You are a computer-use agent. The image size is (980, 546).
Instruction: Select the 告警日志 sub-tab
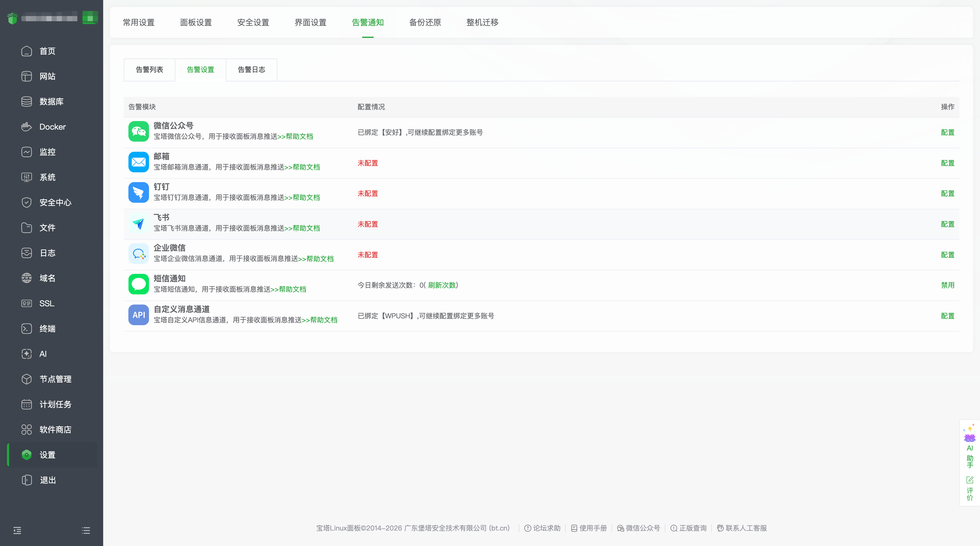tap(252, 70)
